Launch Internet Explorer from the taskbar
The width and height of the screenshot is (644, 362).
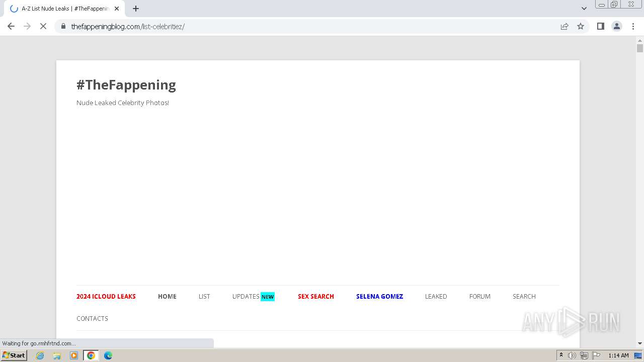coord(40,355)
